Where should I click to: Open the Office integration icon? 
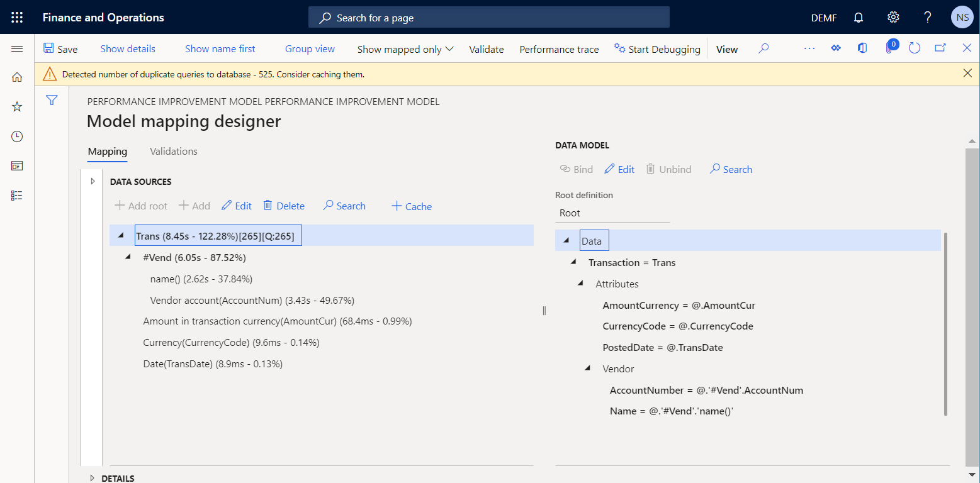(862, 48)
